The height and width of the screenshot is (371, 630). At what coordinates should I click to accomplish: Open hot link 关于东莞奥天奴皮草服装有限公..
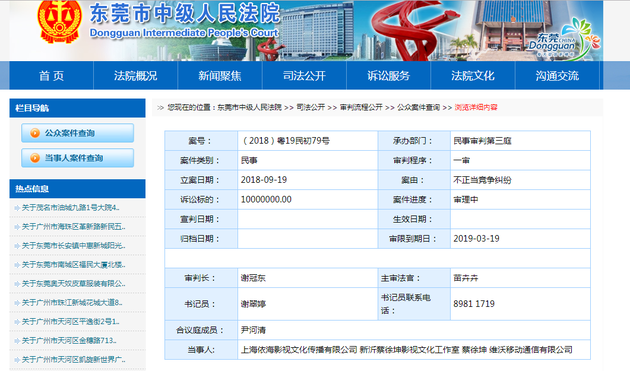73,284
